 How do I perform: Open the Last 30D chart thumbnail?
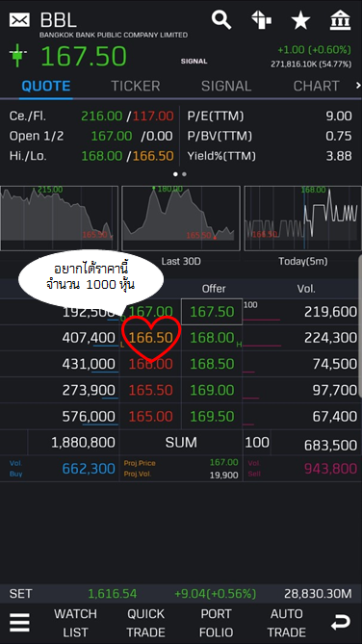(x=181, y=219)
